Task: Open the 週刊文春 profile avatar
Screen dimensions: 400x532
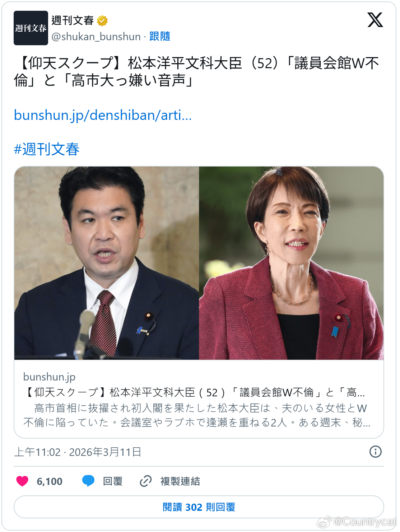Action: pos(31,28)
